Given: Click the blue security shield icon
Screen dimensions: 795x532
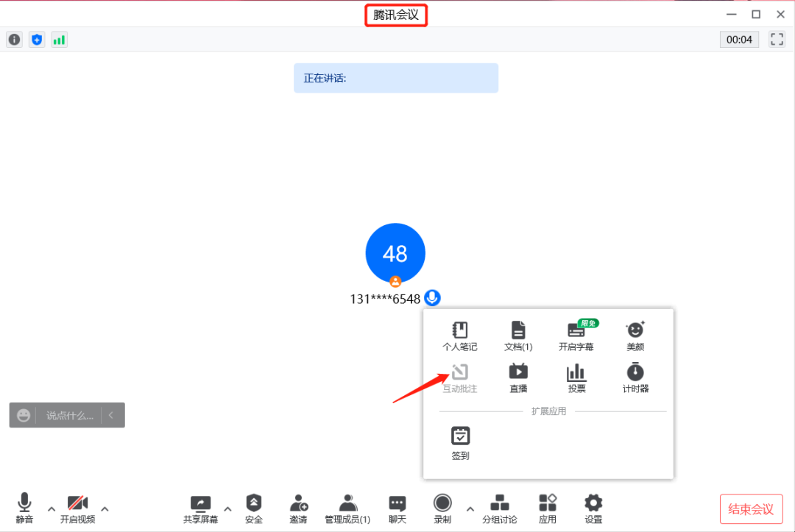Looking at the screenshot, I should pos(37,40).
